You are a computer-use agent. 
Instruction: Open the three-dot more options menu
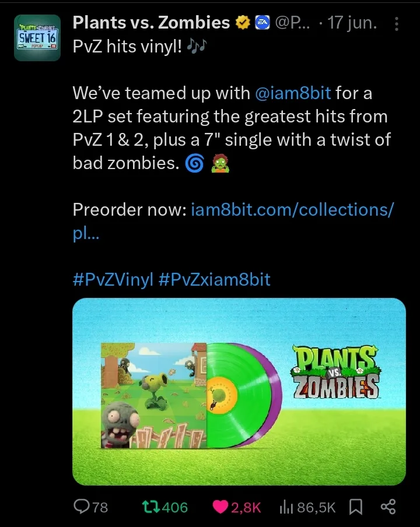pos(397,24)
